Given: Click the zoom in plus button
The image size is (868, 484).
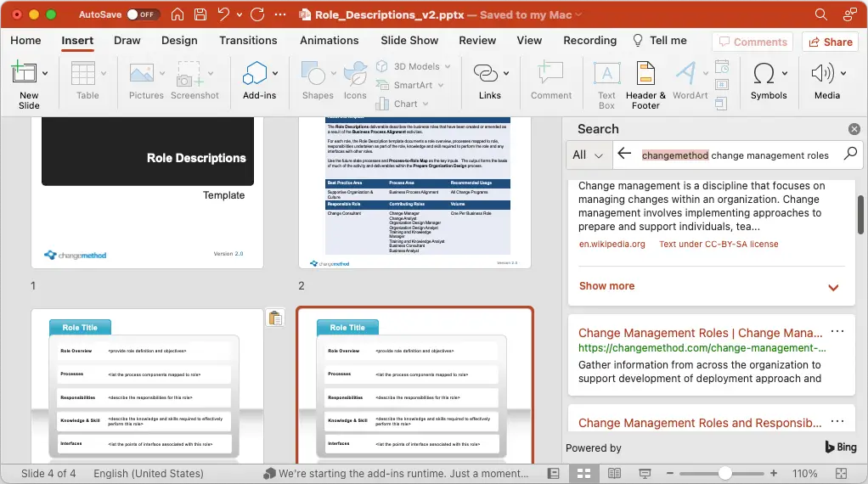Looking at the screenshot, I should (774, 474).
